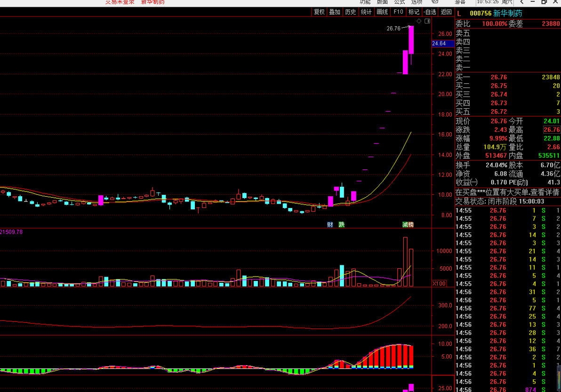Click the PE(动) 41.3 value

coord(554,183)
